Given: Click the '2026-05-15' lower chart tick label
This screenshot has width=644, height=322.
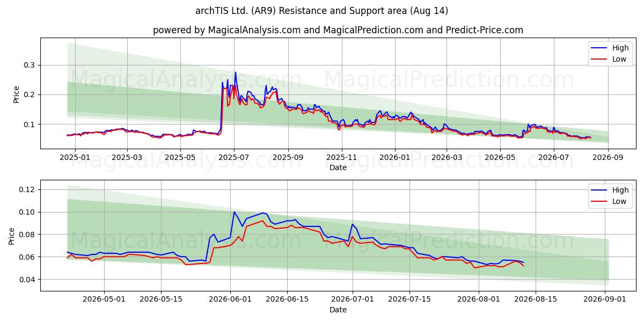Looking at the screenshot, I should point(161,299).
